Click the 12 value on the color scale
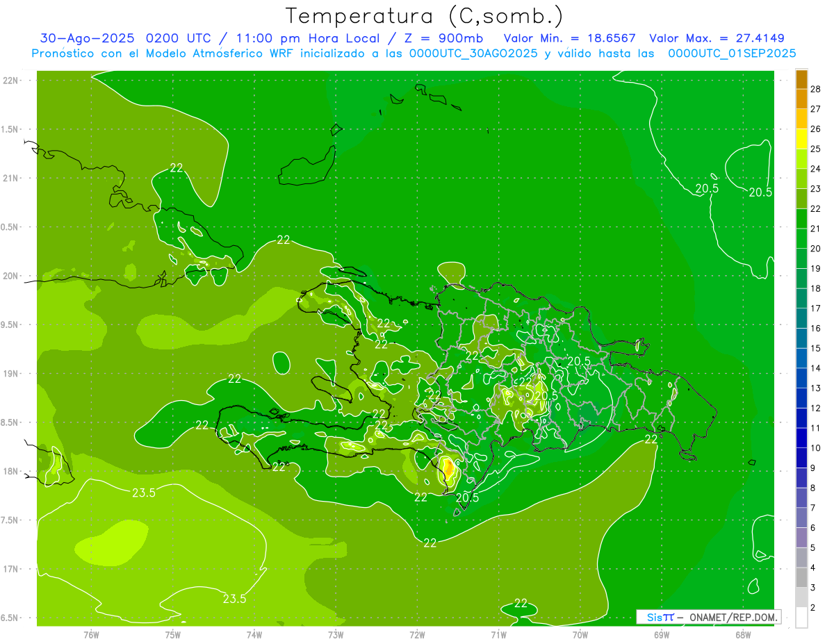The height and width of the screenshot is (644, 834). click(816, 408)
